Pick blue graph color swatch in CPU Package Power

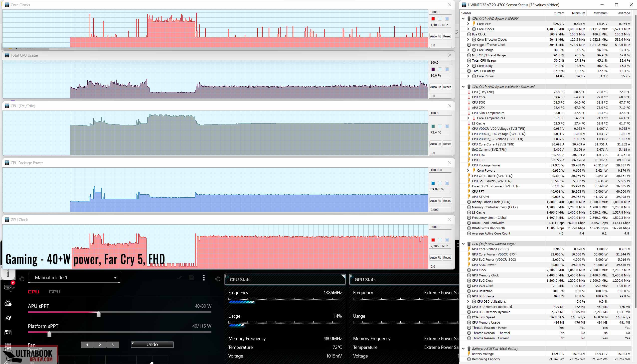pos(433,183)
